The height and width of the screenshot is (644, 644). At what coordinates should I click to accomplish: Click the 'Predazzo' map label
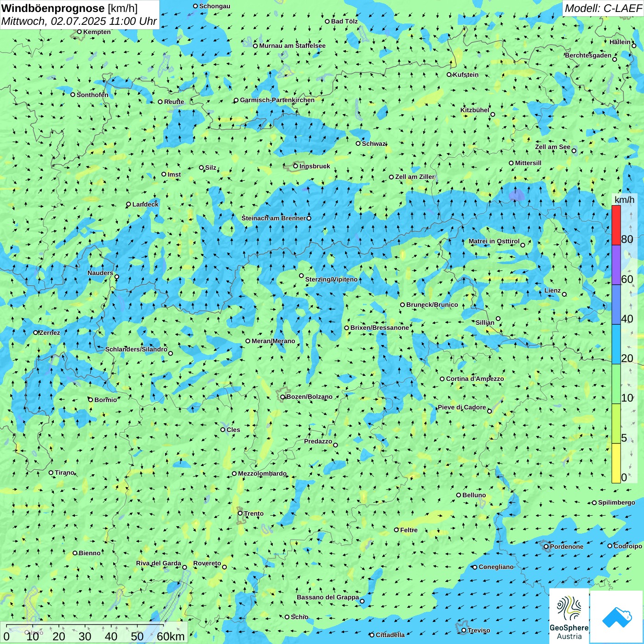pyautogui.click(x=318, y=441)
